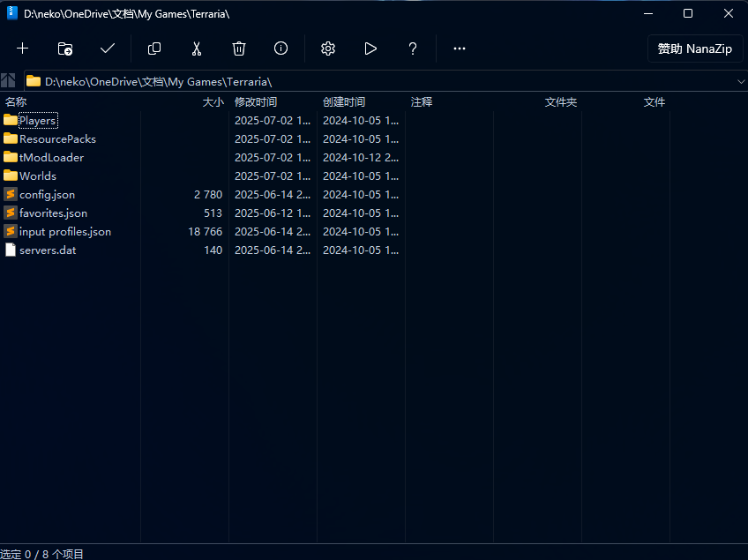This screenshot has height=560, width=748.
Task: Click the Test archive checkmark icon
Action: [108, 49]
